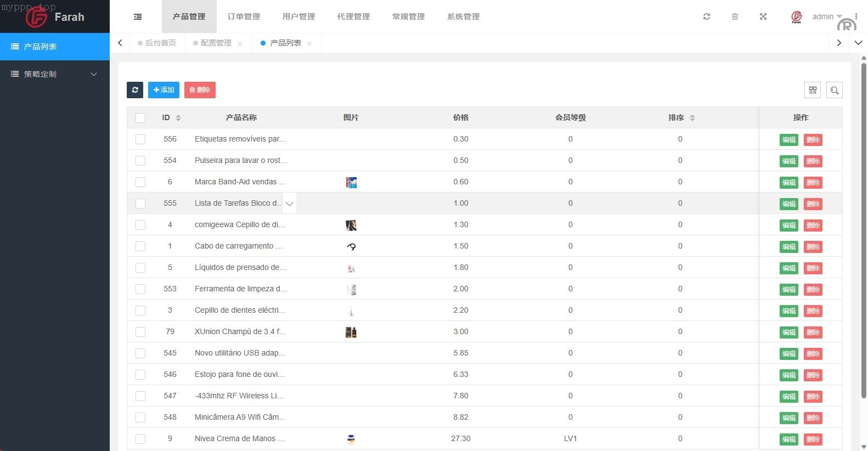Click the green 编辑 button for ID 554

pos(788,161)
